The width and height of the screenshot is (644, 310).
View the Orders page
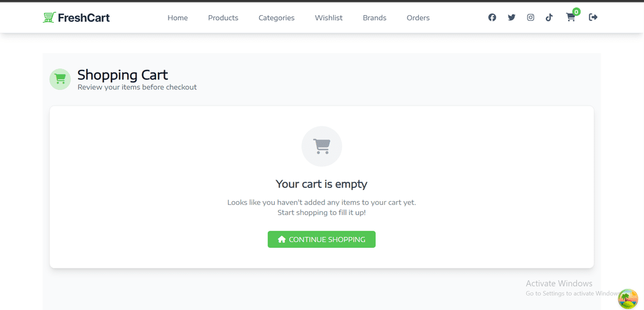click(418, 18)
